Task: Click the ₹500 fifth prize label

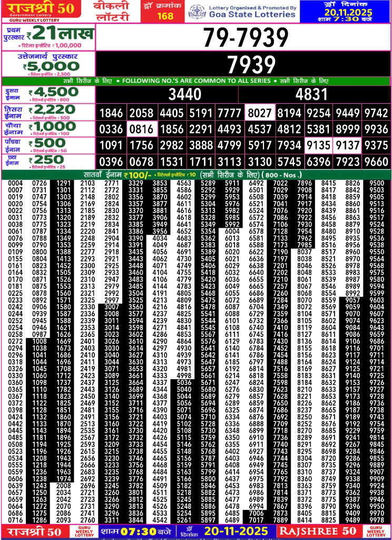Action: (47, 143)
